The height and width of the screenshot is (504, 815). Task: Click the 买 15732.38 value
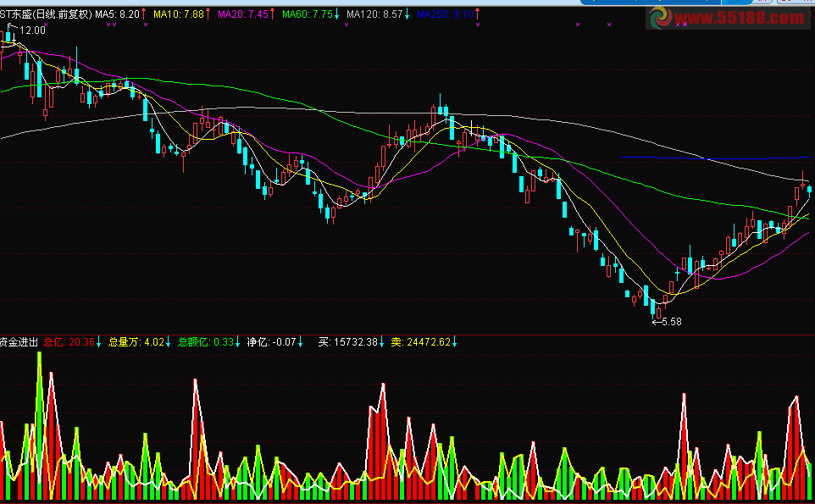click(x=352, y=342)
